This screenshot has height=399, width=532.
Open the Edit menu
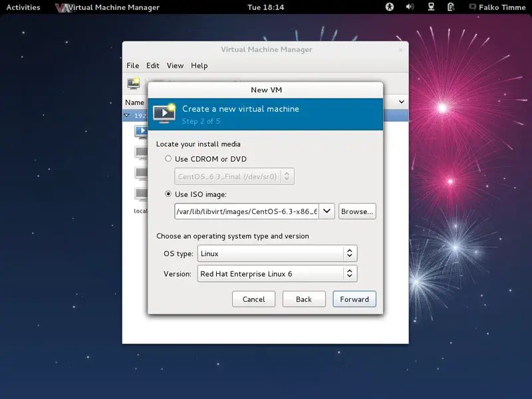pos(153,65)
